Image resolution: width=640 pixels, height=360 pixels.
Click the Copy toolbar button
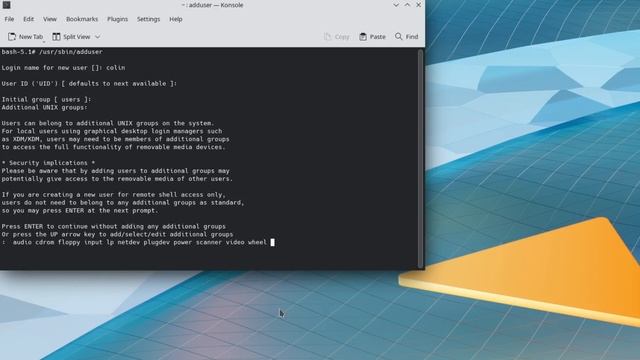337,37
